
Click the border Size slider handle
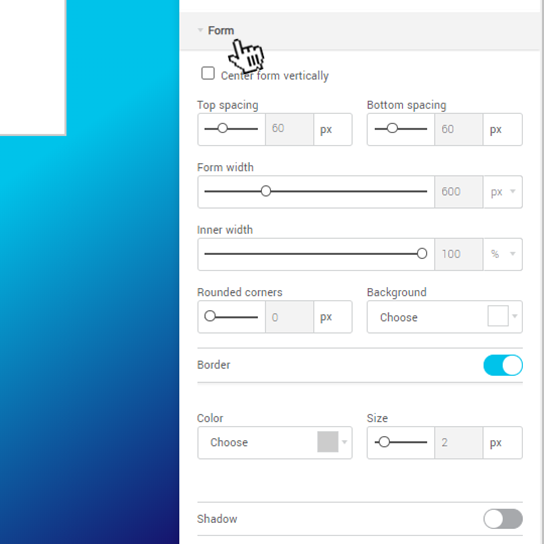click(384, 442)
